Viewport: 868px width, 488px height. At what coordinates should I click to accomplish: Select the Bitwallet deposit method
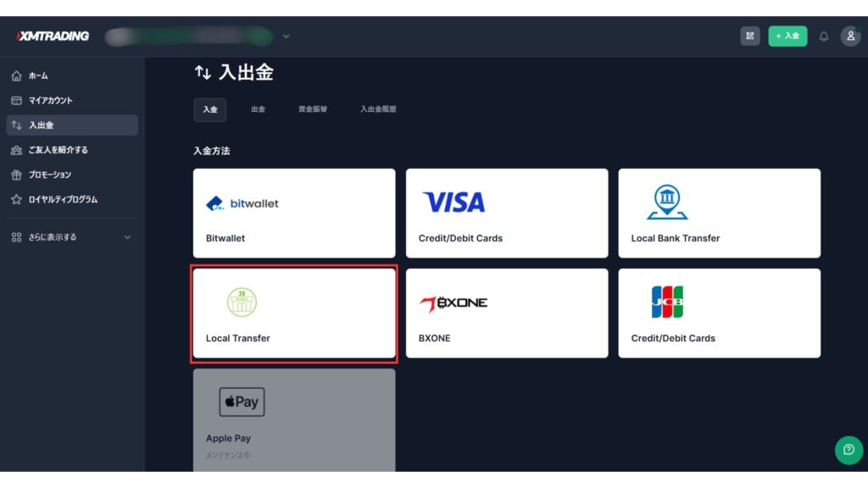(x=294, y=213)
